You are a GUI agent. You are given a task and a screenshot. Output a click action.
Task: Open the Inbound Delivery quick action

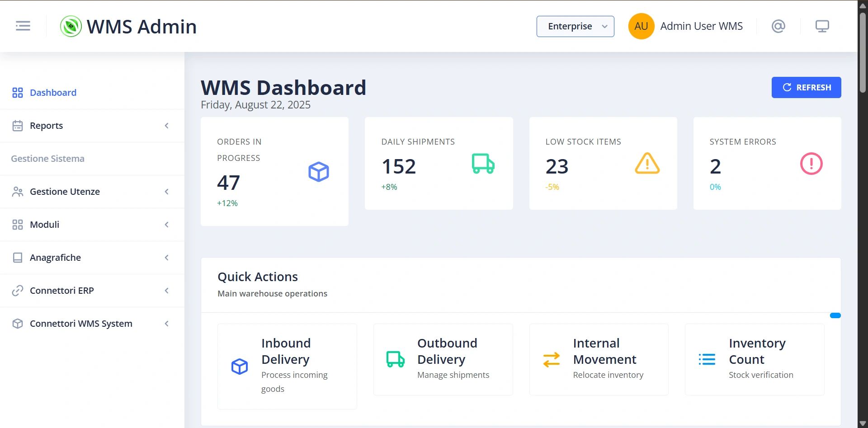[x=287, y=366]
